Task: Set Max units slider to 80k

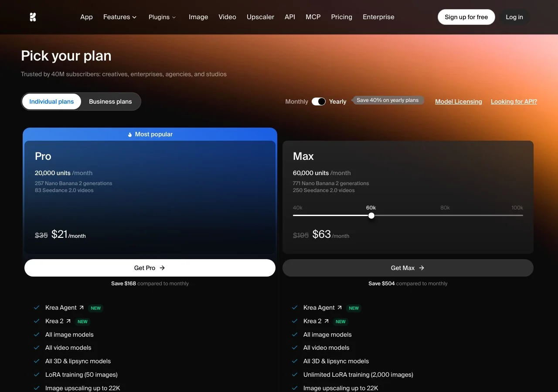Action: [x=445, y=215]
